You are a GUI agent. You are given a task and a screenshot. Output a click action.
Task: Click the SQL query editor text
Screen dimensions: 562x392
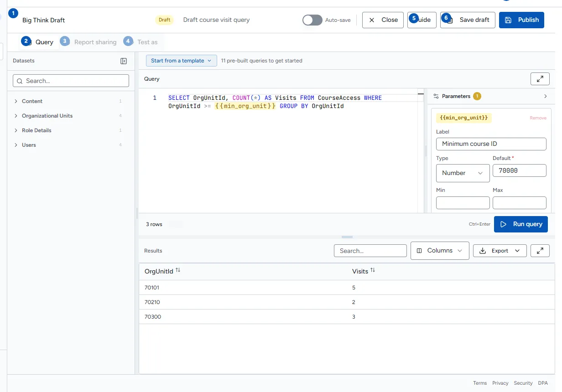275,102
